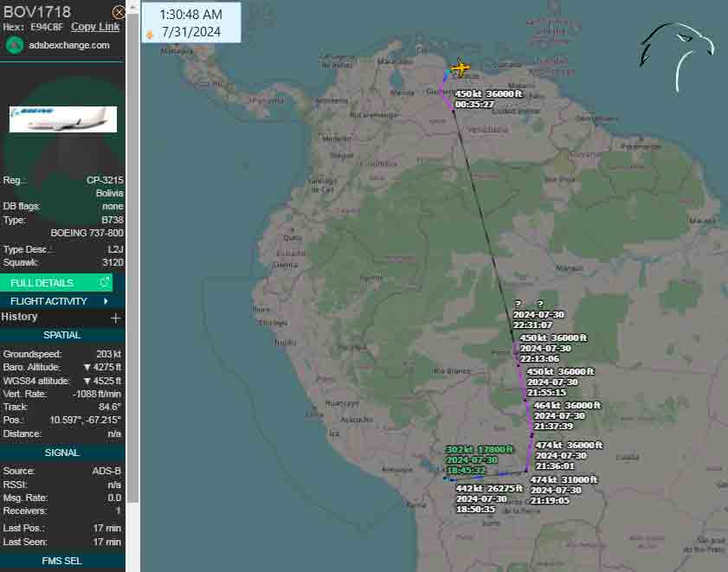Click the adsbexchange.com round logo icon
The width and height of the screenshot is (728, 572).
14,45
